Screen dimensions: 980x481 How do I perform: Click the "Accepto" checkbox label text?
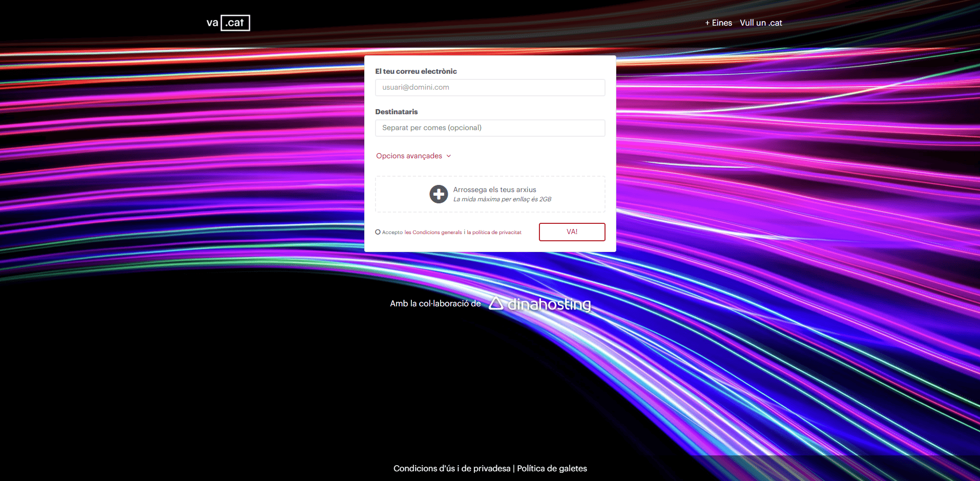click(x=392, y=233)
